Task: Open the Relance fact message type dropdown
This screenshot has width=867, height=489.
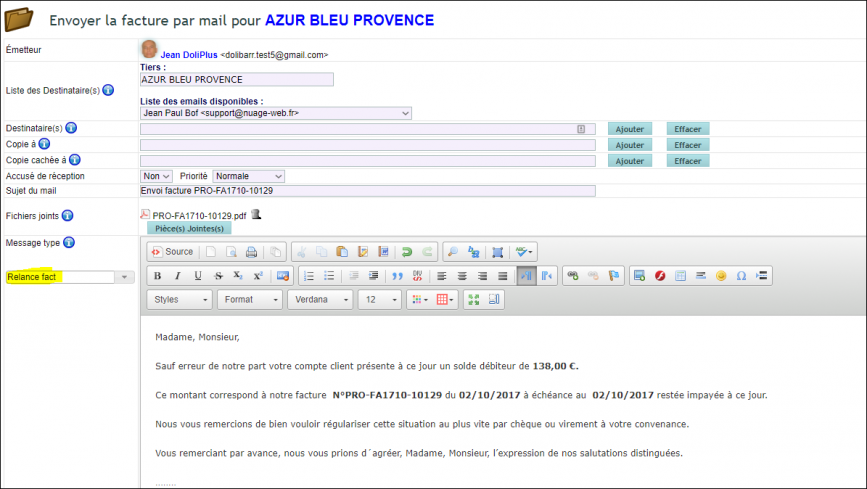Action: coord(125,277)
